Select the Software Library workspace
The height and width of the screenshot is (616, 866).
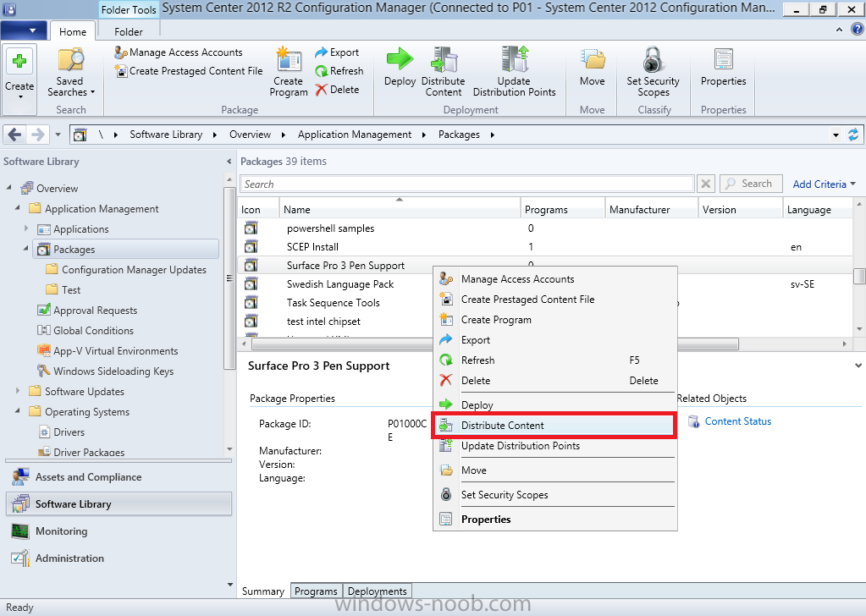click(x=119, y=504)
